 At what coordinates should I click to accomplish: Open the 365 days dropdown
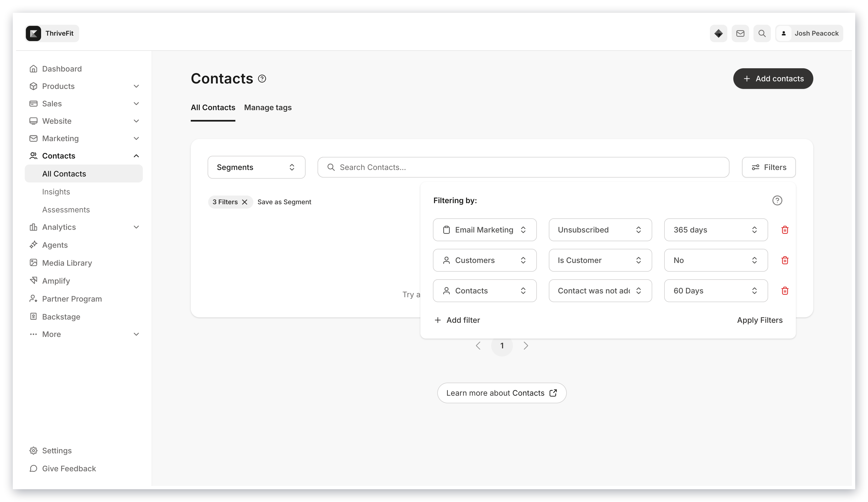(716, 230)
